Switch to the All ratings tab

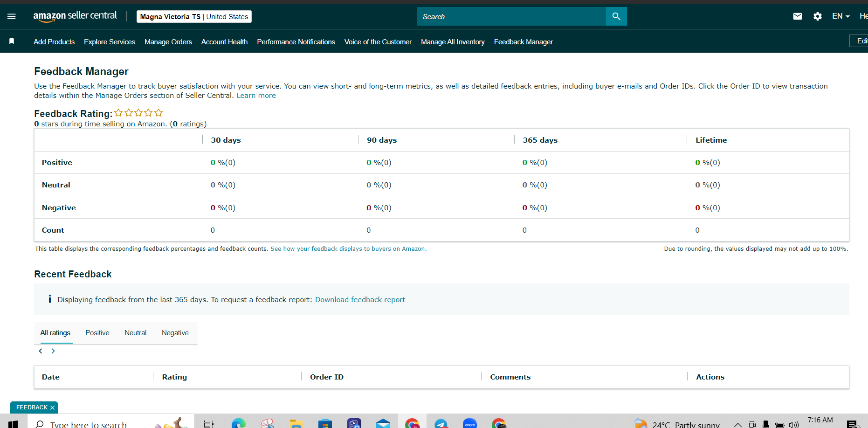55,333
